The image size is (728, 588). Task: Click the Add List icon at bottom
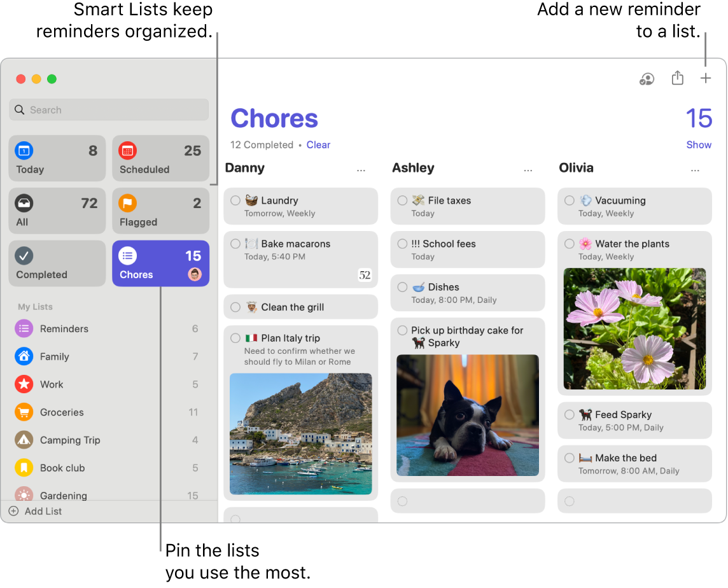pyautogui.click(x=14, y=511)
